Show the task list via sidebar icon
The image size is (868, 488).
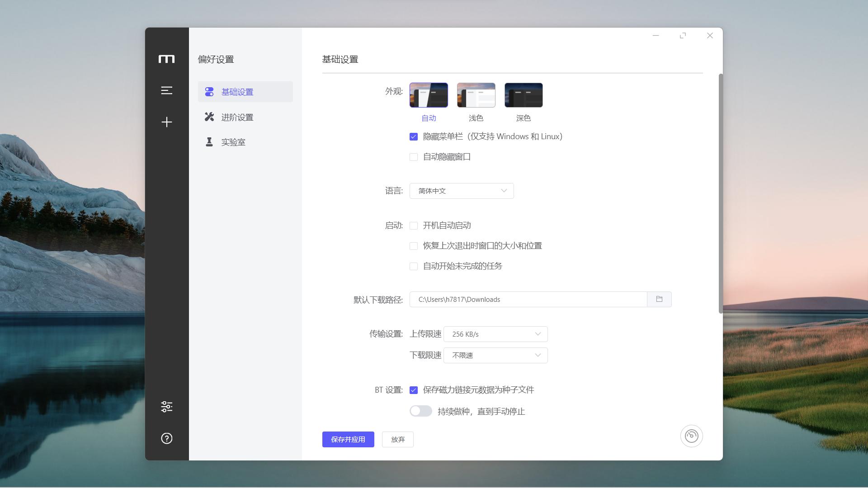[x=167, y=90]
